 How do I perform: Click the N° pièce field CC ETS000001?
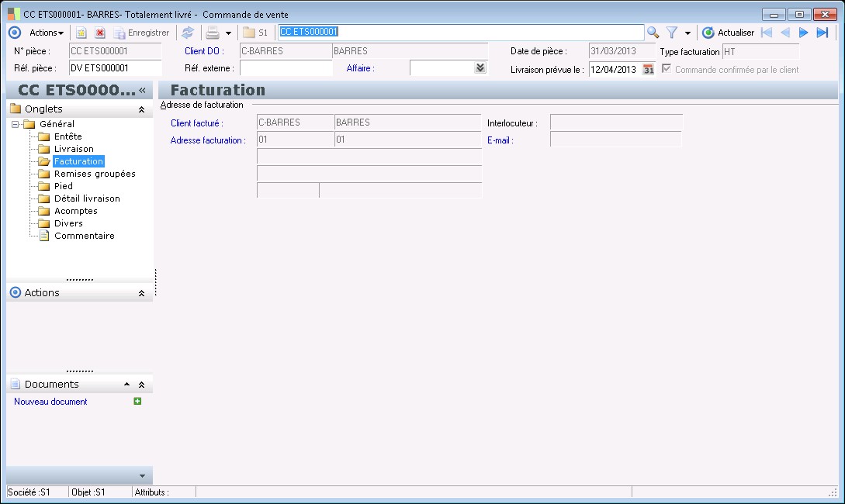116,51
